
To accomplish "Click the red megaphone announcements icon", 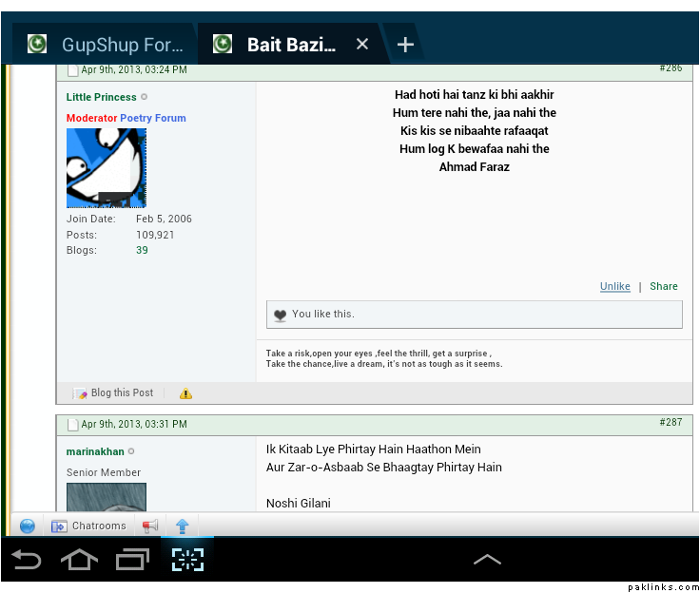I will 150,526.
